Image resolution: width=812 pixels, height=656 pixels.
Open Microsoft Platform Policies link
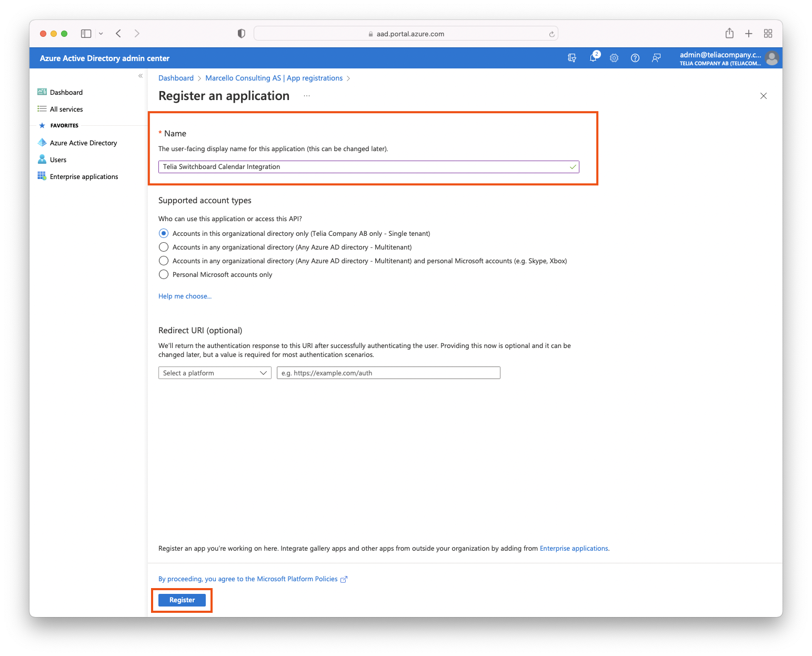click(x=248, y=579)
